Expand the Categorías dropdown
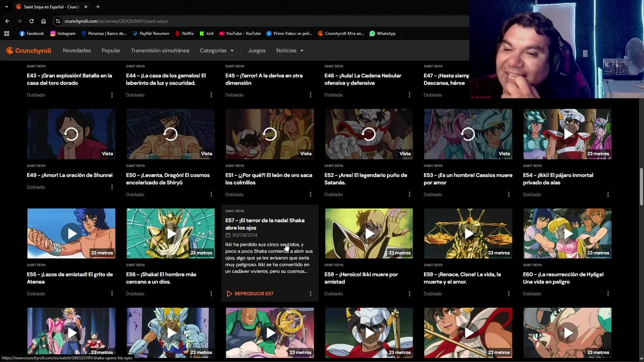 217,50
